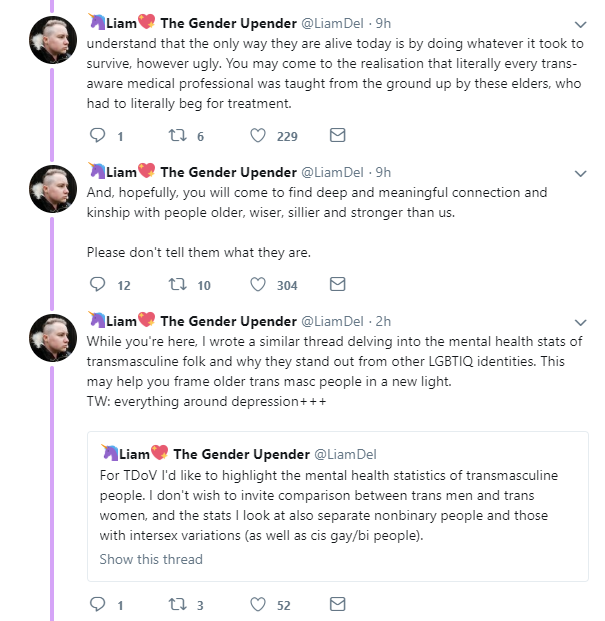Reply to the last tweet in thread

[98, 604]
